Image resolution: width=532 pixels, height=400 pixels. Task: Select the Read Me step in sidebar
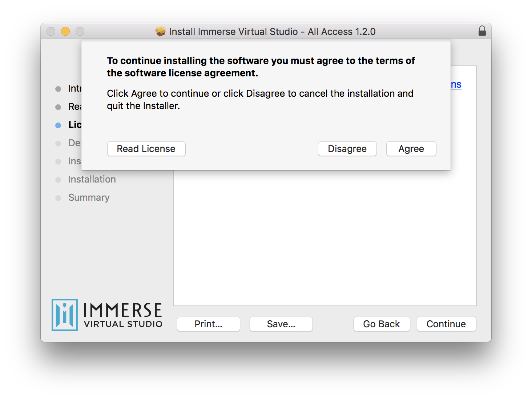74,107
